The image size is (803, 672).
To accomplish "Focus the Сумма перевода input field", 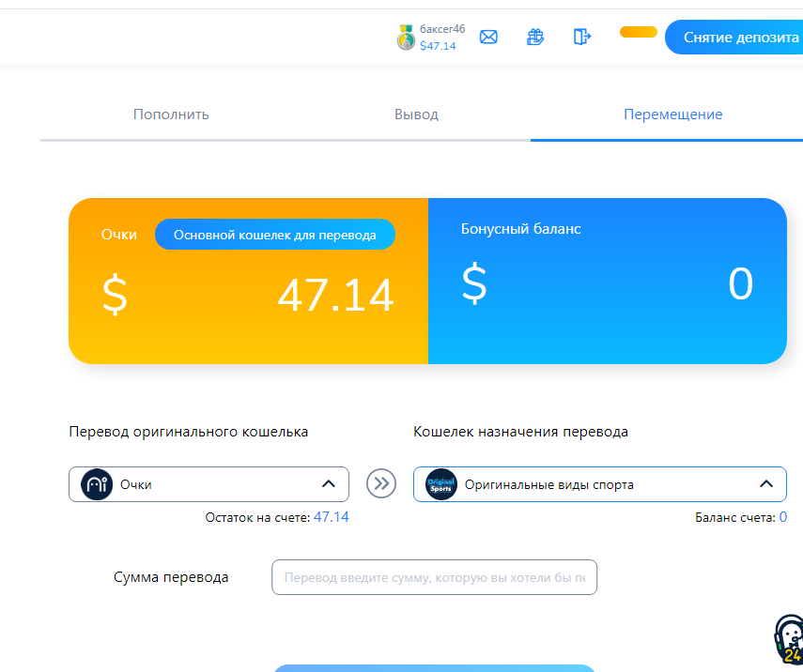I will (x=434, y=577).
